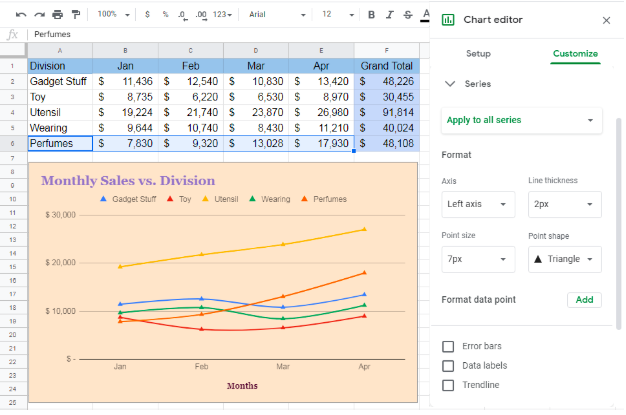Toggle strikethrough formatting
This screenshot has height=415, width=626.
(x=408, y=15)
